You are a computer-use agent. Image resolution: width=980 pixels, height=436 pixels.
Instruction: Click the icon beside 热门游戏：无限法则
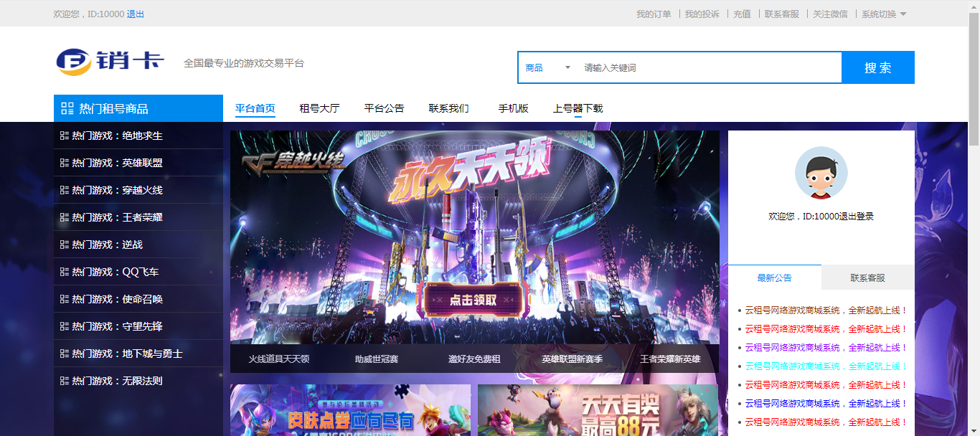[x=65, y=381]
